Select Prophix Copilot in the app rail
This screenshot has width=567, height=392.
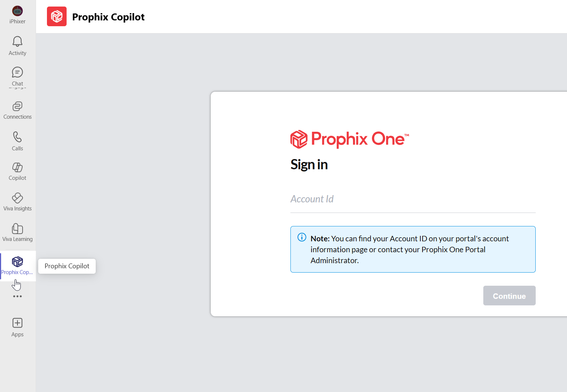[x=17, y=266]
